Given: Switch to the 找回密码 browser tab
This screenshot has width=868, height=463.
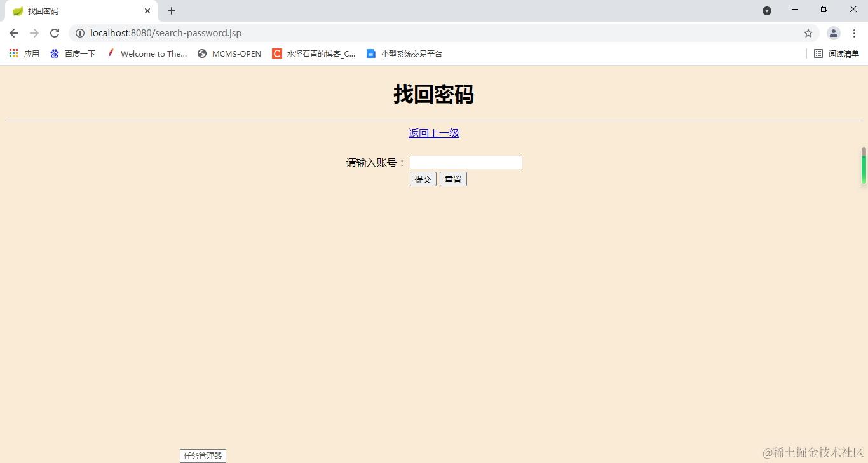Looking at the screenshot, I should (76, 11).
